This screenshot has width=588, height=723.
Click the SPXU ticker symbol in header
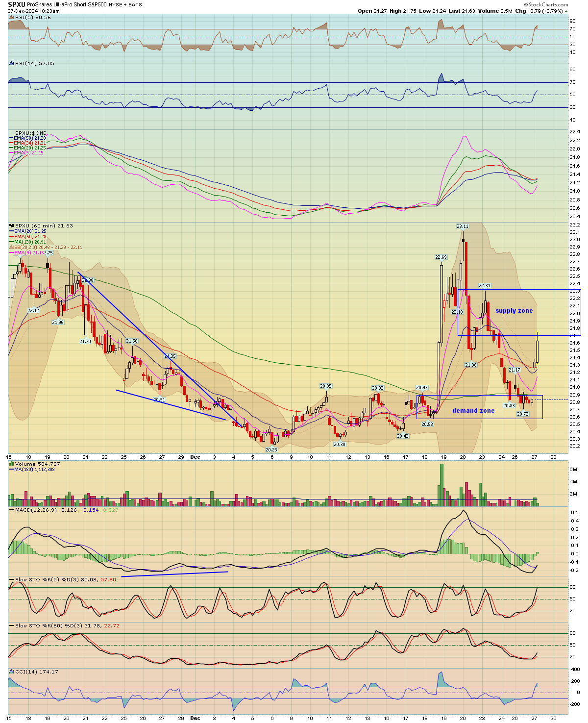[x=17, y=4]
